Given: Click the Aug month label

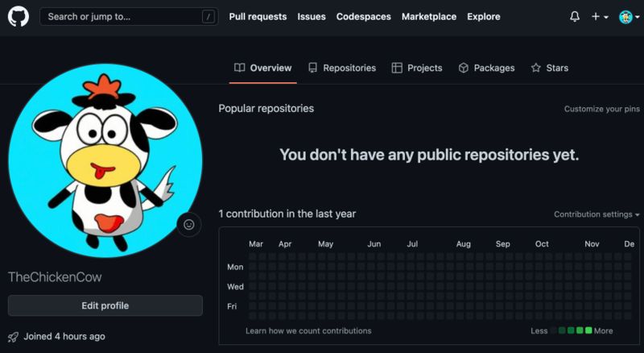Looking at the screenshot, I should coord(464,244).
